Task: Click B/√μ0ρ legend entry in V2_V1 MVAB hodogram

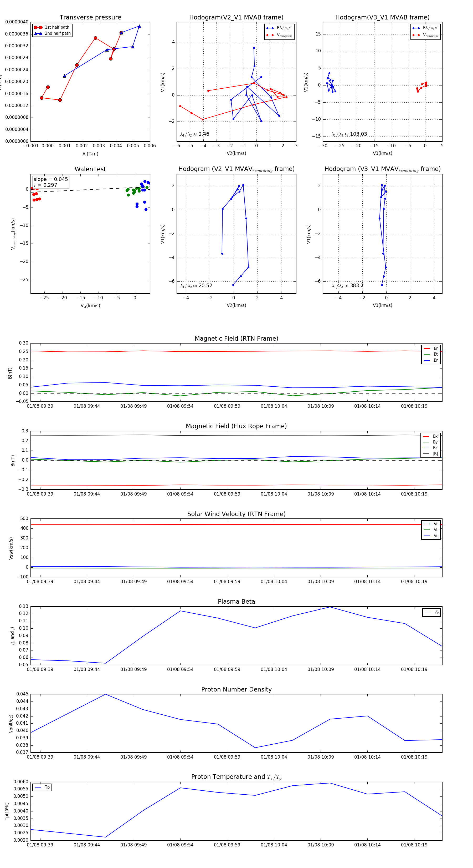Action: coord(279,28)
